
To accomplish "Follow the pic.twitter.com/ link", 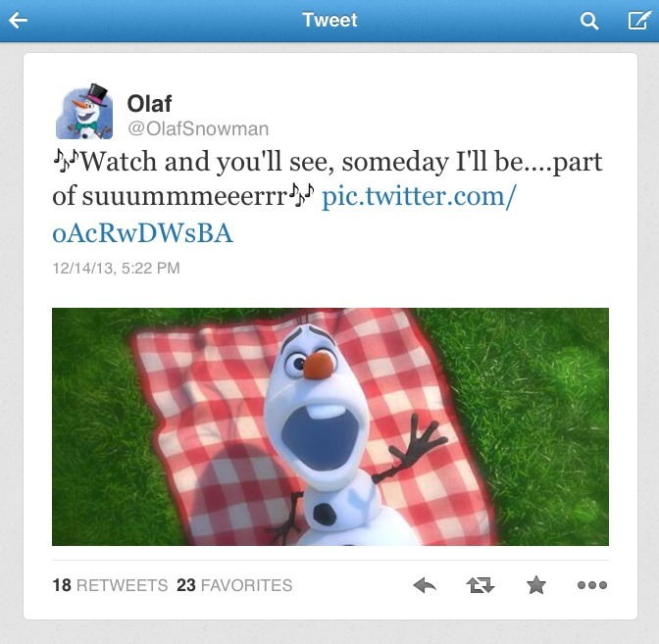I will tap(419, 197).
